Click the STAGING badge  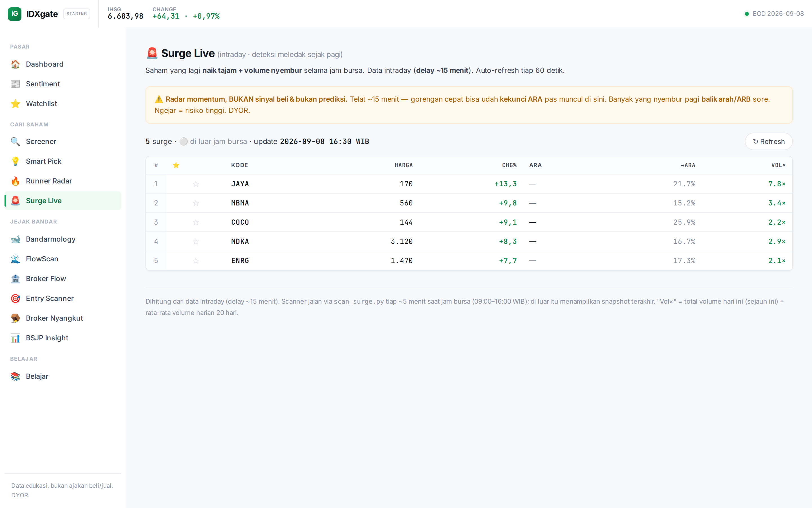[76, 14]
